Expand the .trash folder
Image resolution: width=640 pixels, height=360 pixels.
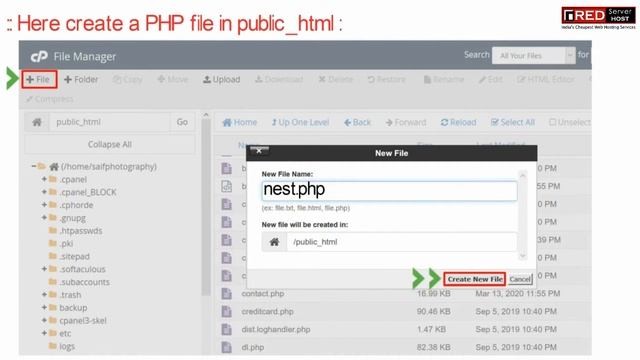(x=44, y=294)
